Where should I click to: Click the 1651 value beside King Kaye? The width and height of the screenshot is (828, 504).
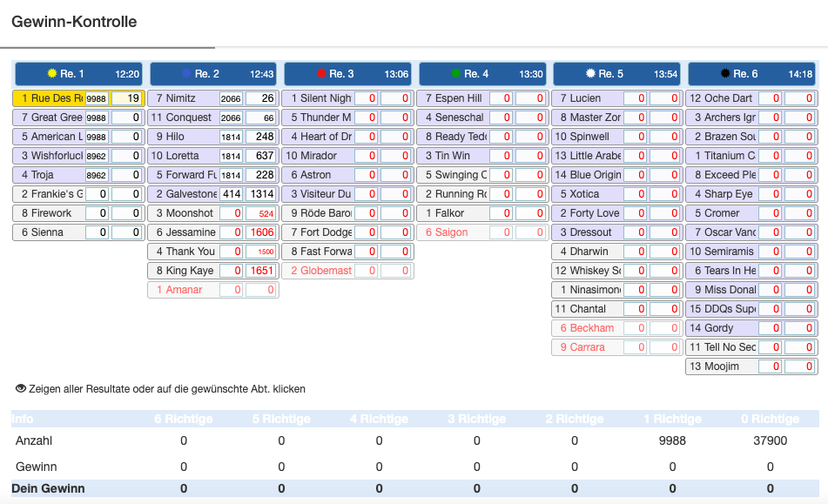[262, 271]
